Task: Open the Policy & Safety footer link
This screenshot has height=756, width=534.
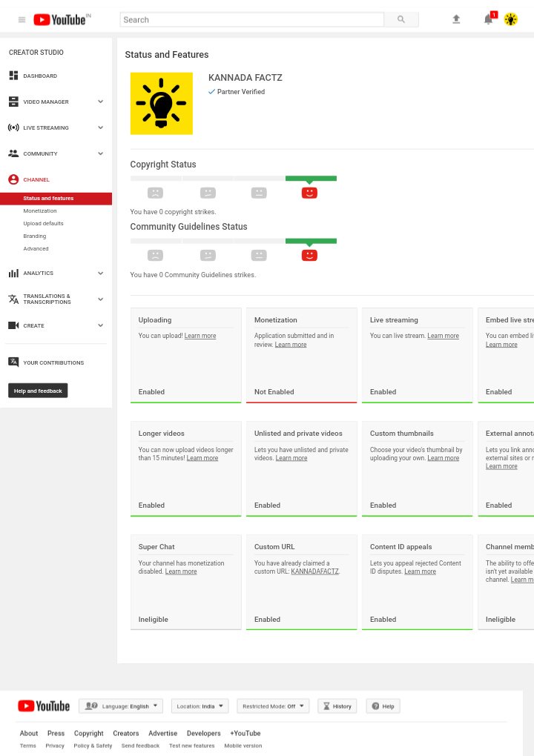Action: pyautogui.click(x=93, y=746)
